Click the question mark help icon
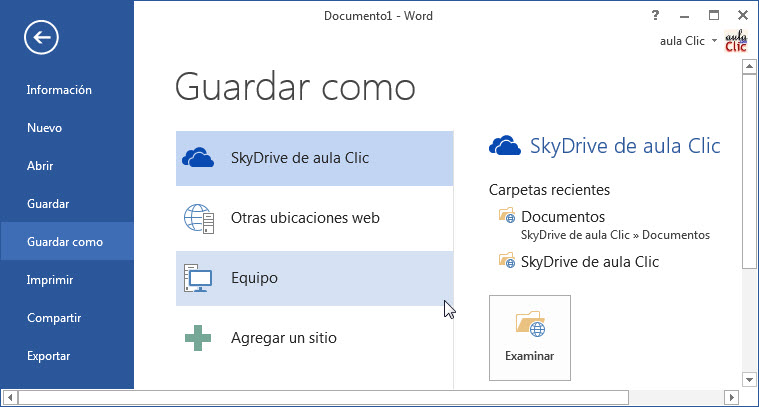This screenshot has height=407, width=759. click(x=656, y=15)
